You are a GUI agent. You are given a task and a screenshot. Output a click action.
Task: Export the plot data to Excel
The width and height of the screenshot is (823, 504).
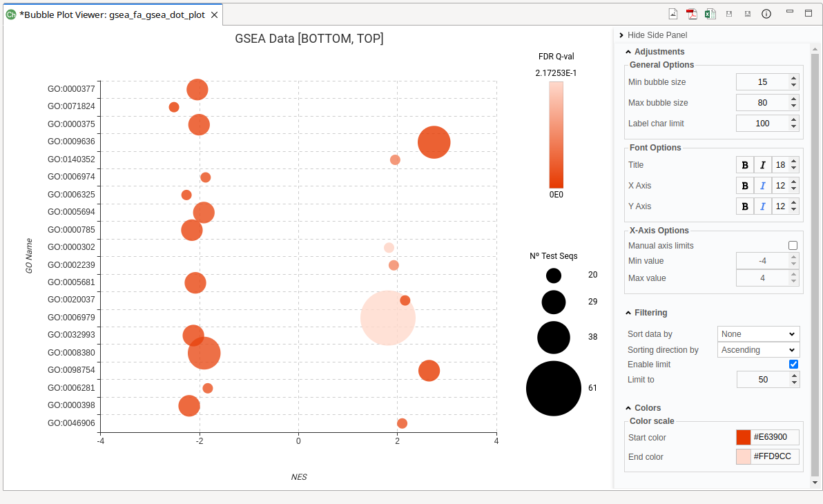[710, 14]
